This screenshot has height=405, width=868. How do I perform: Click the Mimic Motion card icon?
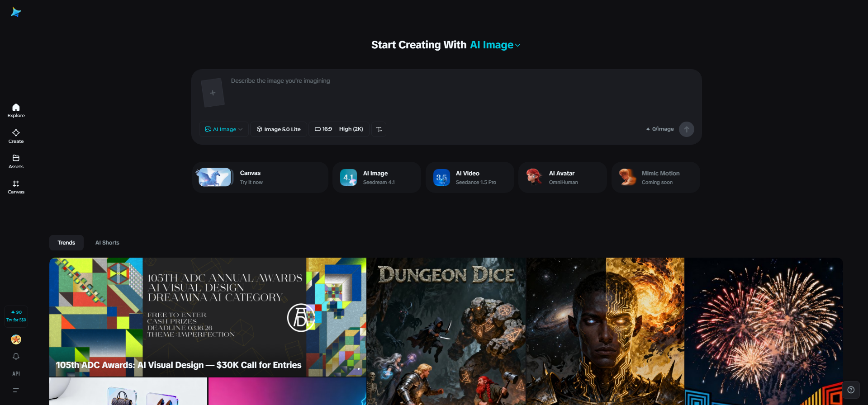[x=627, y=177]
